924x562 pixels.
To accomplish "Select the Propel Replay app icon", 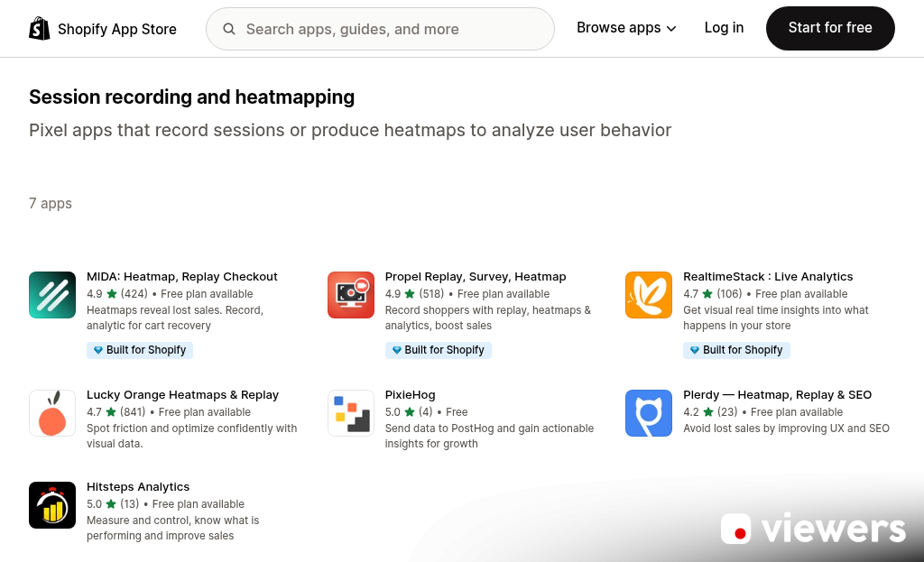I will (x=350, y=295).
